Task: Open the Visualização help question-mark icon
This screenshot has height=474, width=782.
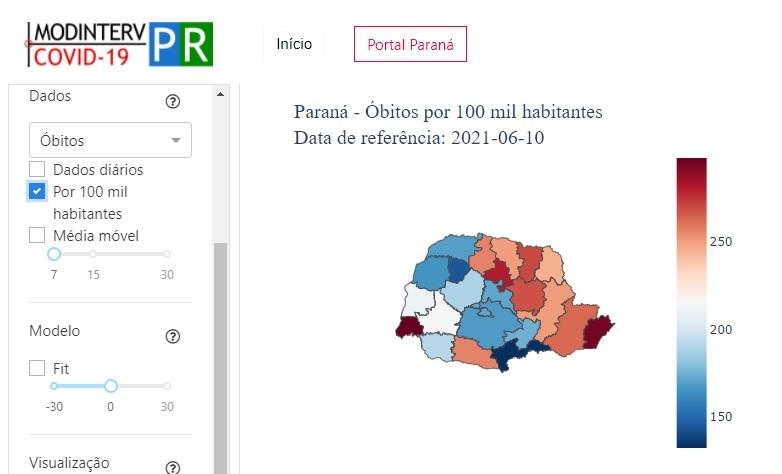Action: 173,468
